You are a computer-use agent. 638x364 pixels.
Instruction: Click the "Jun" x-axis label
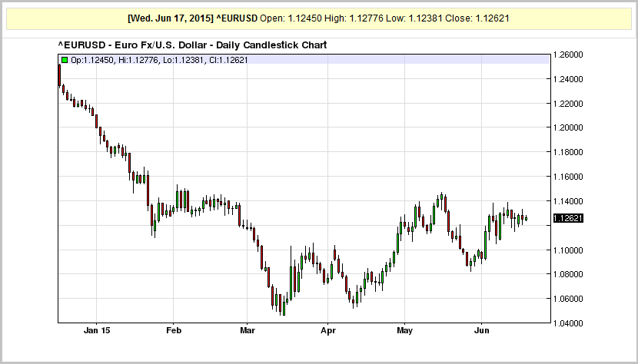482,330
